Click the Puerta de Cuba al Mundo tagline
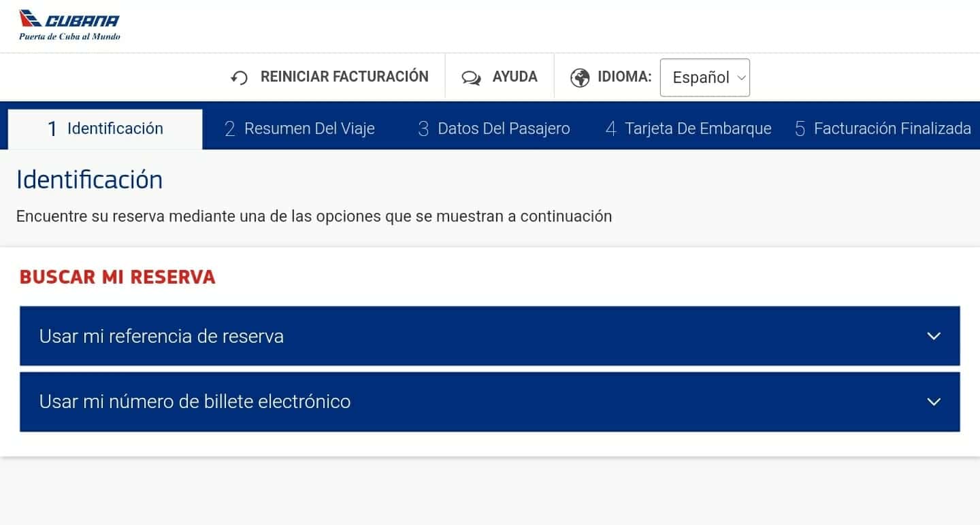Screen dimensions: 980x525 click(x=69, y=36)
